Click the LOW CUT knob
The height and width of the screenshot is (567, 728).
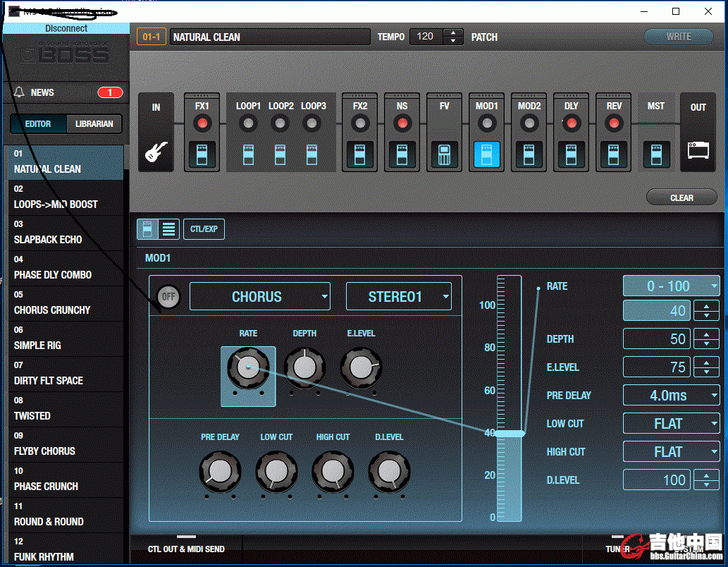[x=276, y=472]
